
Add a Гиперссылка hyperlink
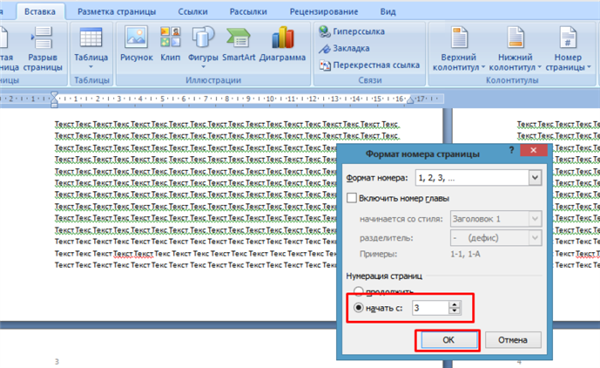[352, 31]
